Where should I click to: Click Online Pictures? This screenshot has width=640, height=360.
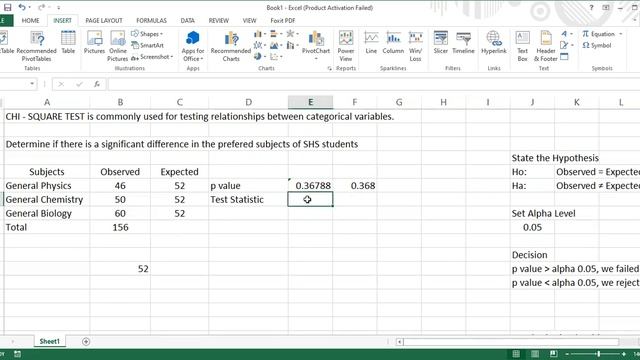point(118,46)
